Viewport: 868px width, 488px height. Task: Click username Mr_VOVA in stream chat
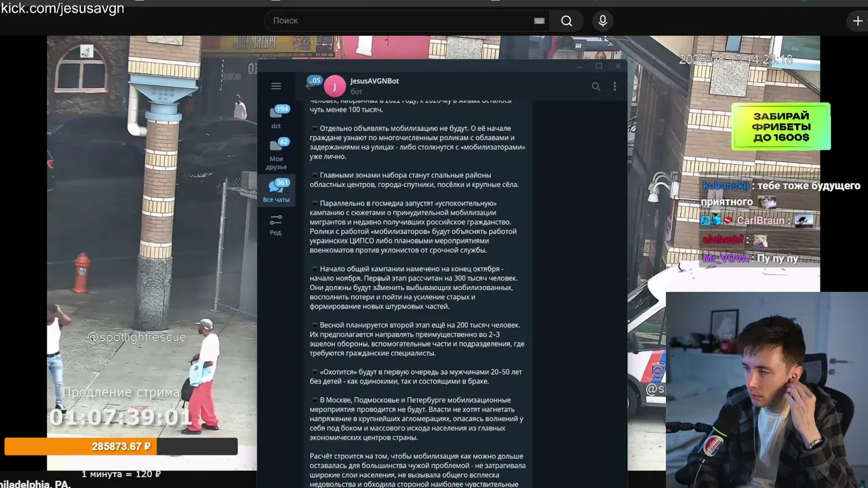[x=726, y=258]
